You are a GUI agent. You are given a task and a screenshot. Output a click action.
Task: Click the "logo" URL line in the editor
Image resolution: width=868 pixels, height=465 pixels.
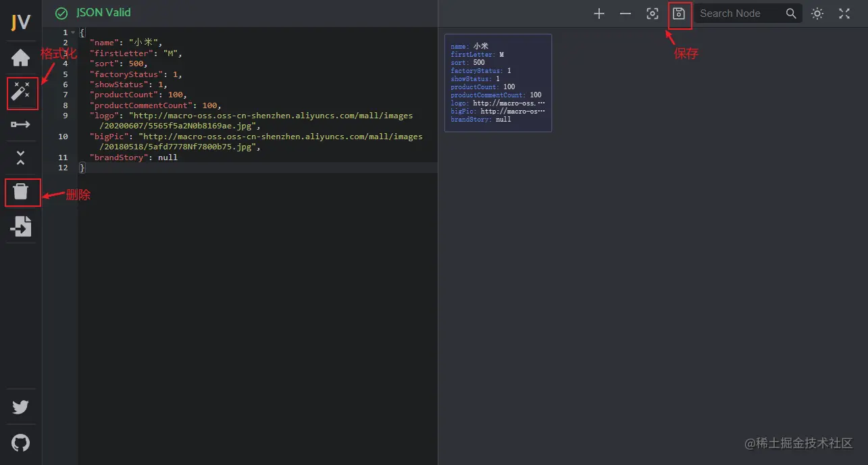(251, 120)
